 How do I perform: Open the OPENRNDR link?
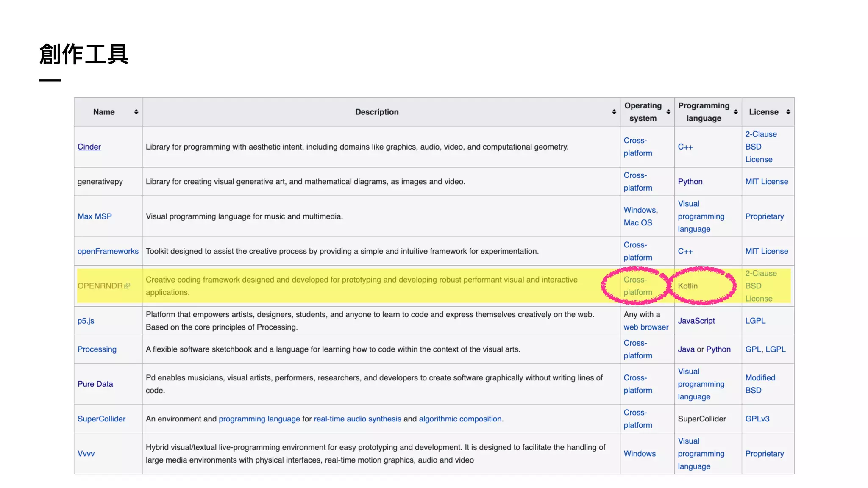click(x=100, y=286)
